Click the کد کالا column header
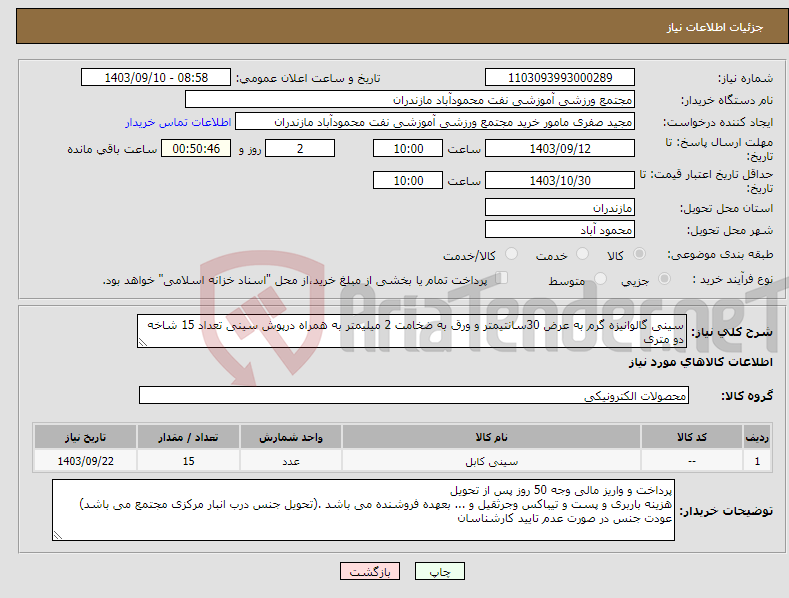This screenshot has height=598, width=789. (692, 437)
